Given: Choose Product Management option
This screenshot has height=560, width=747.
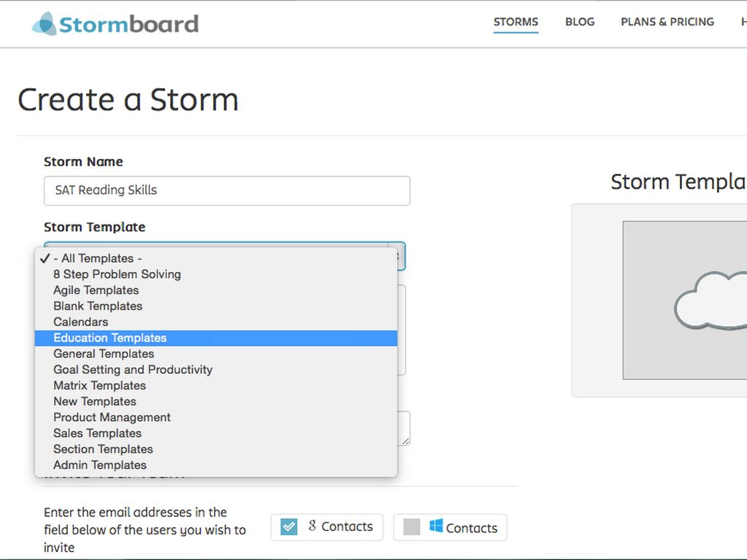Looking at the screenshot, I should point(112,417).
